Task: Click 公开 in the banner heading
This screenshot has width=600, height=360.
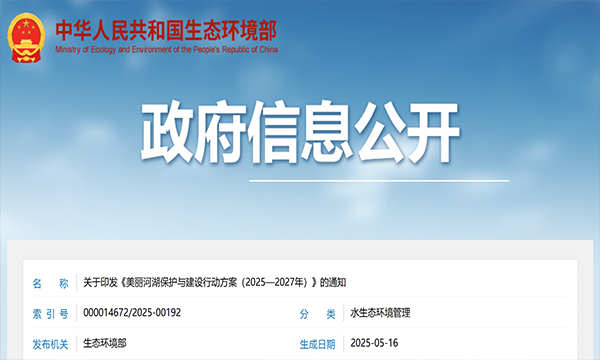Action: 407,132
